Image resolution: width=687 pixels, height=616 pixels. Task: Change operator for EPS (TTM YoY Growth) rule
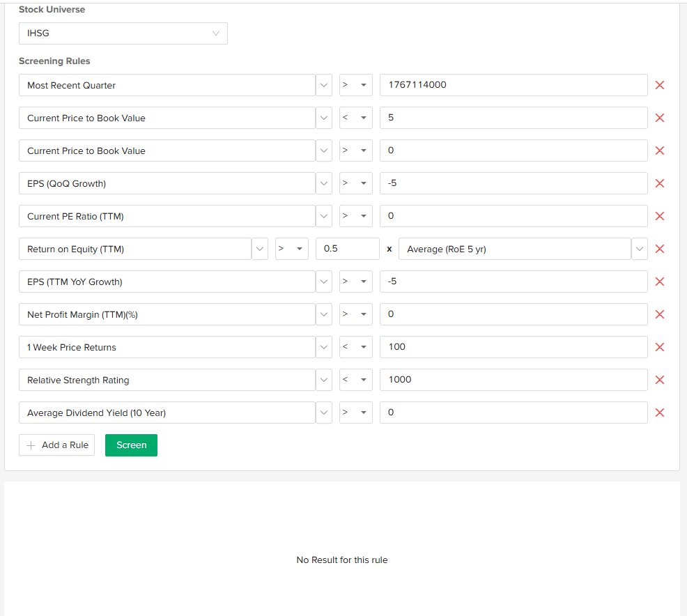coord(356,282)
